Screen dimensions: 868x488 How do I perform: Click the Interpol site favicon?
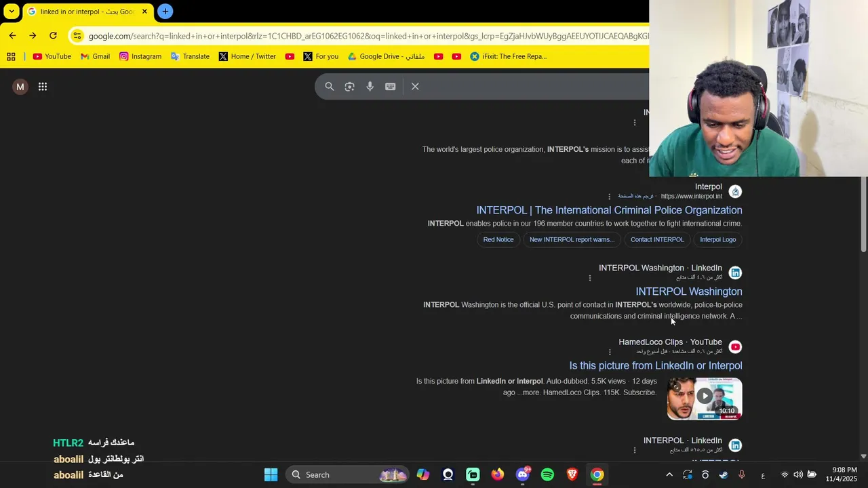click(x=735, y=192)
